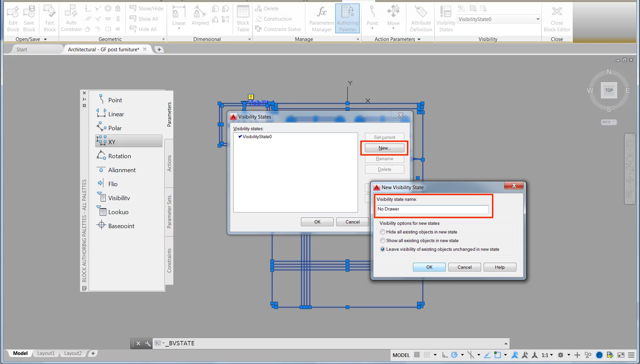Expand the Linear dimension dropdown arrow
The image size is (640, 364).
tap(179, 29)
